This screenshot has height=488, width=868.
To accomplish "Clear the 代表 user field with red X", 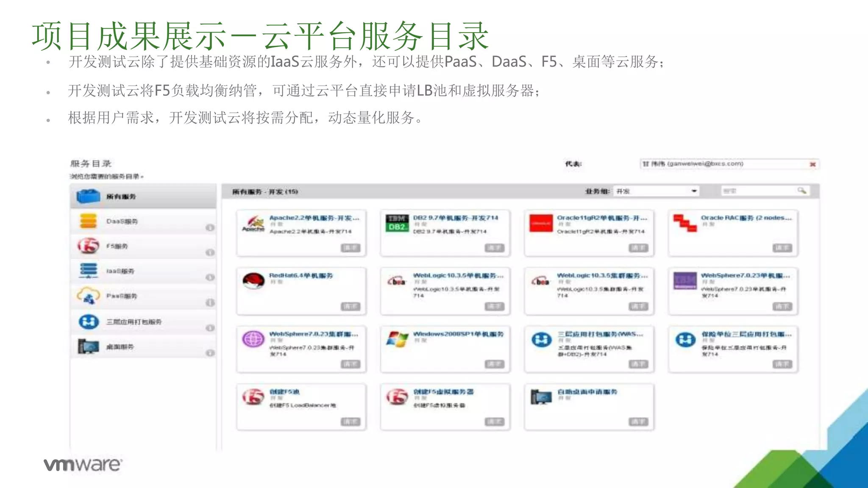I will 812,164.
